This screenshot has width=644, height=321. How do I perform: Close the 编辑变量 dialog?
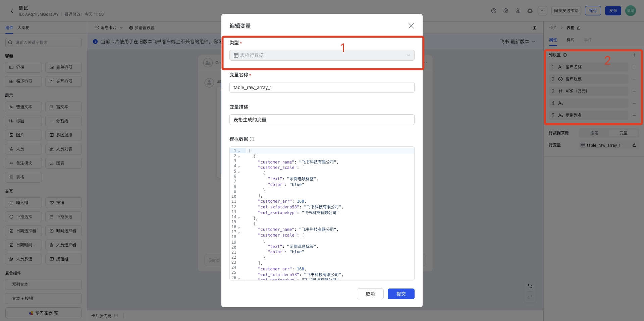[411, 26]
